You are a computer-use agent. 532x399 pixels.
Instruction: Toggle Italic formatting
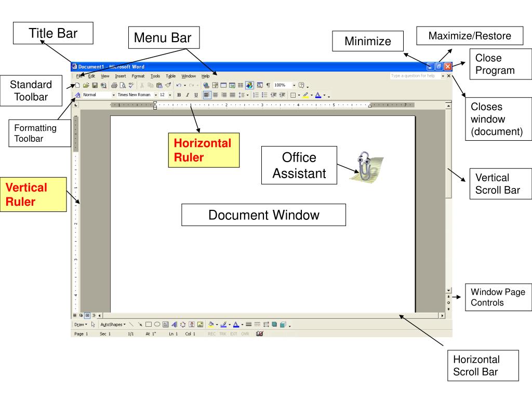[x=187, y=95]
